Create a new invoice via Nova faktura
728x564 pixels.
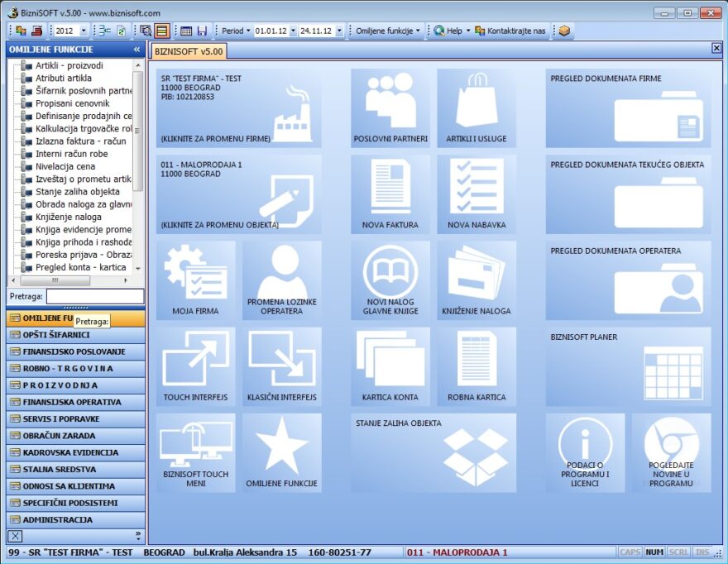coord(390,194)
